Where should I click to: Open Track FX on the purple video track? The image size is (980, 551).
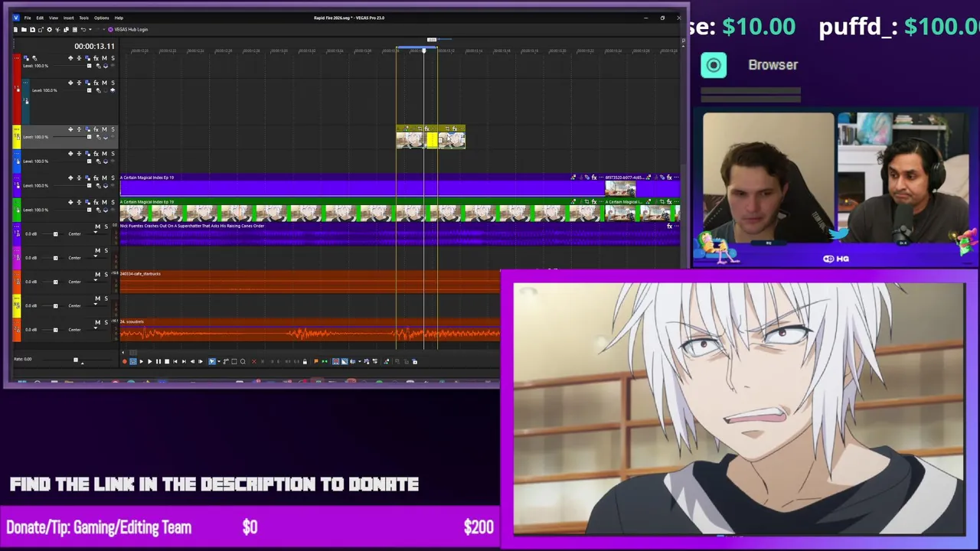coord(96,178)
